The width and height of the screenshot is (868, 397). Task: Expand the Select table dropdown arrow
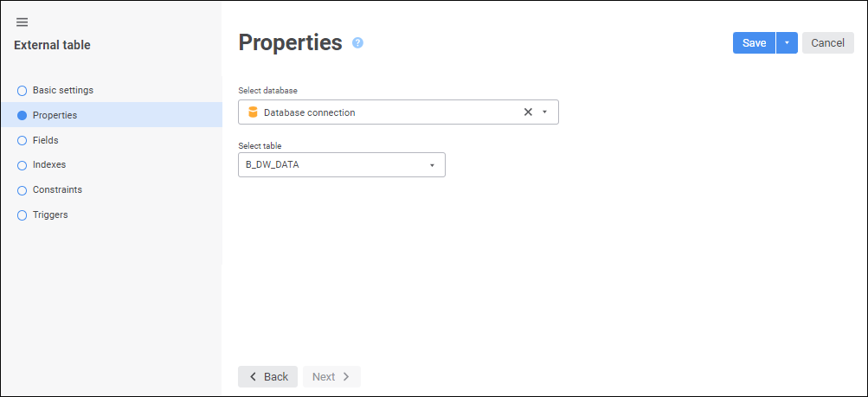pos(432,165)
